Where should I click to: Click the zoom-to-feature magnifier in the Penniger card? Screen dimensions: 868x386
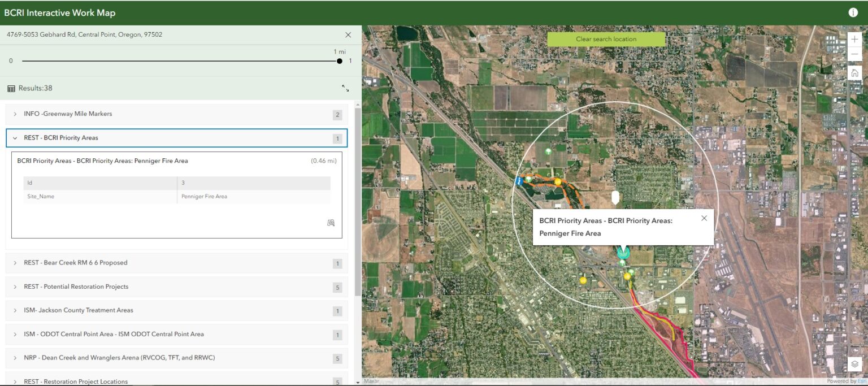click(331, 223)
